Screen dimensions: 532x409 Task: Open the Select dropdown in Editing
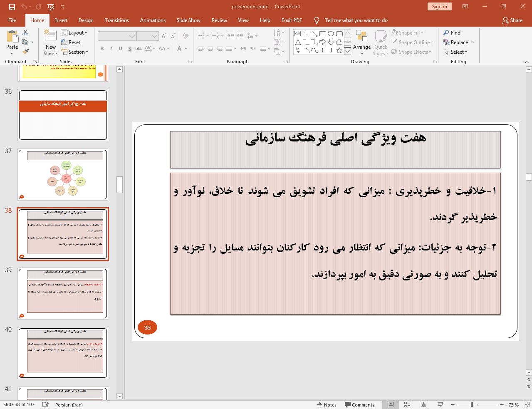[456, 52]
